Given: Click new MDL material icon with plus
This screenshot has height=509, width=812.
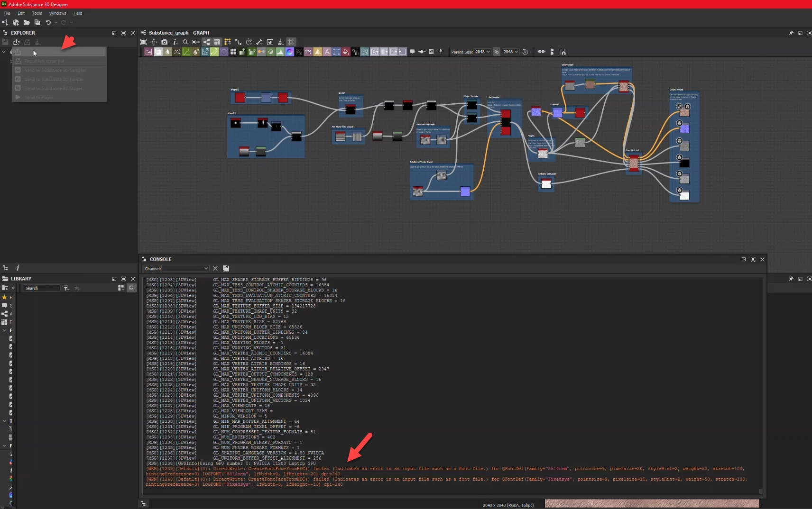Looking at the screenshot, I should (16, 22).
